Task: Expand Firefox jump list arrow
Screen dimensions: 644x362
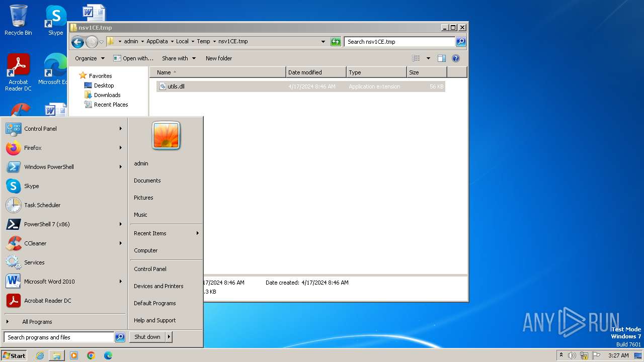Action: (x=121, y=148)
